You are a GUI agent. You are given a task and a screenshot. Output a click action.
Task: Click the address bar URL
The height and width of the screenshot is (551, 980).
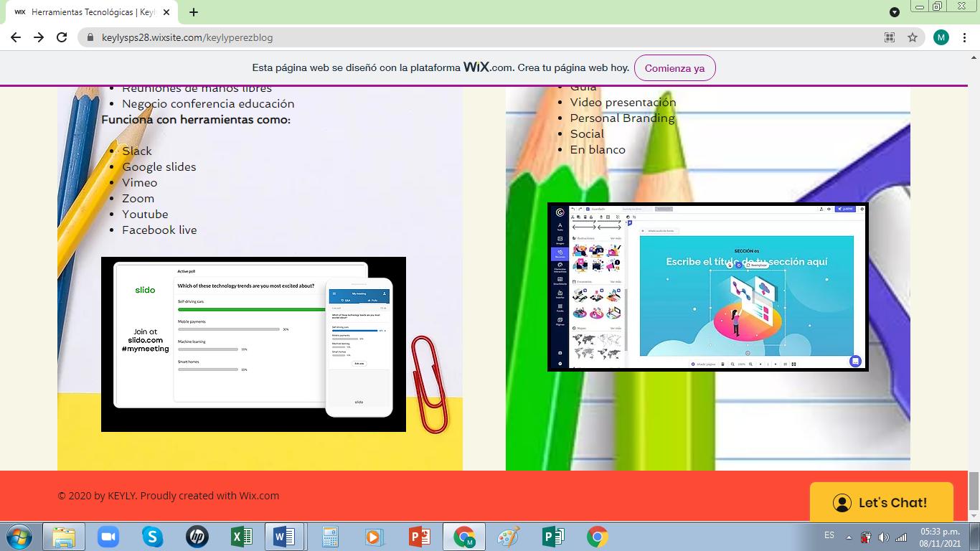click(187, 37)
